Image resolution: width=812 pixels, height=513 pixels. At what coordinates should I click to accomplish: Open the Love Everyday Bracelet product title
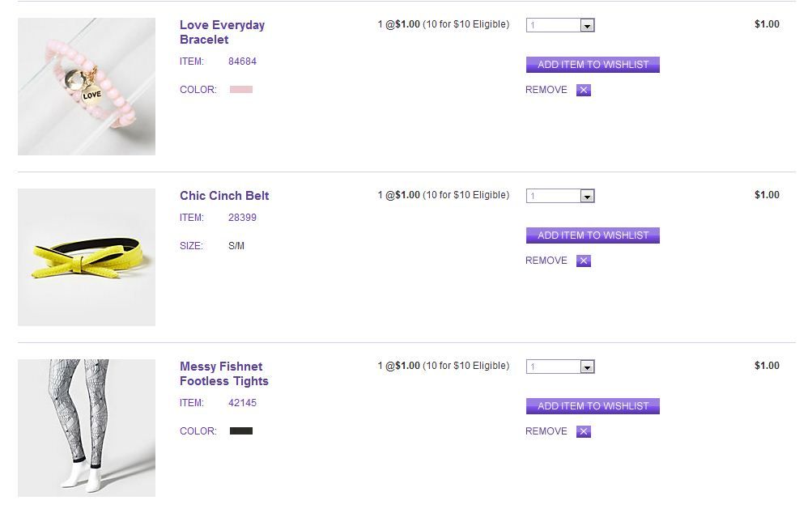221,32
